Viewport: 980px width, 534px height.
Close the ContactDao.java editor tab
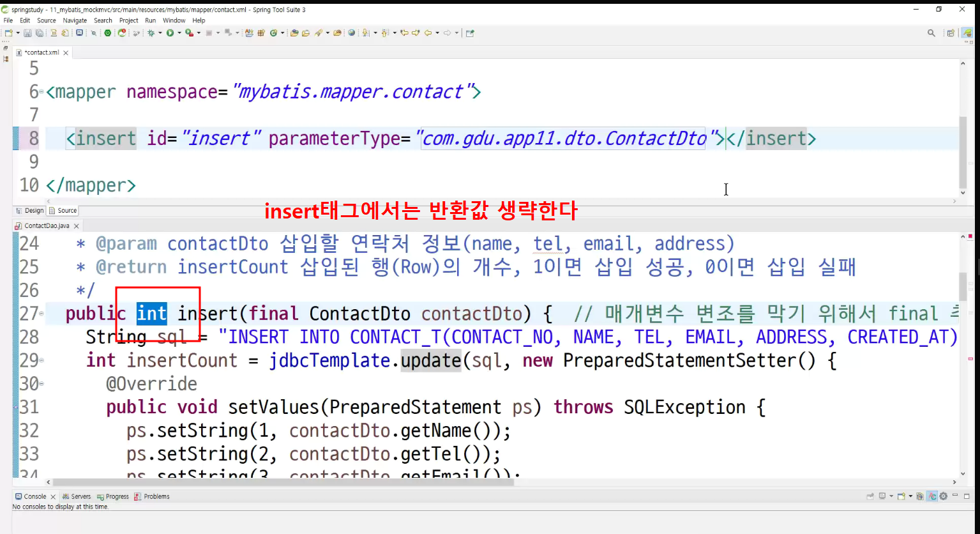click(77, 226)
